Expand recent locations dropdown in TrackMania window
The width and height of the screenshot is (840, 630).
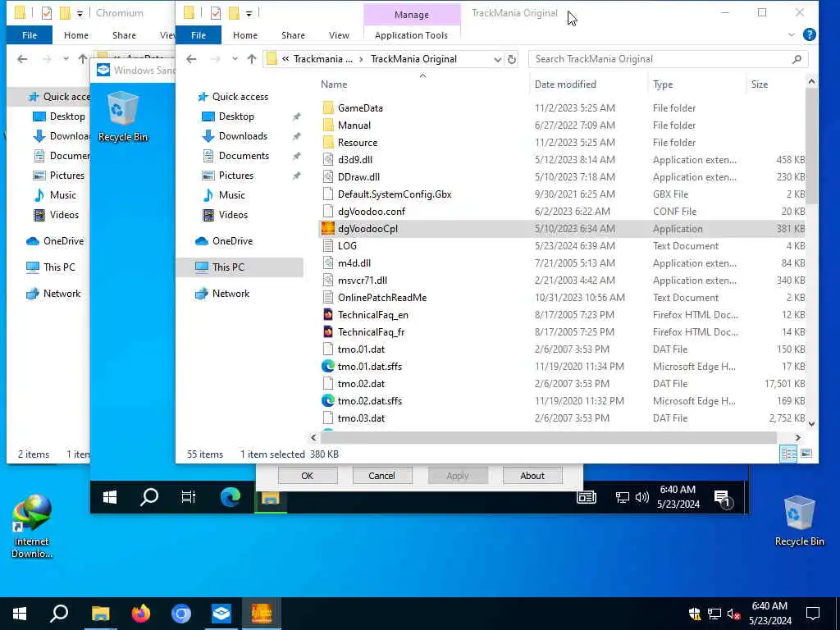pos(235,59)
